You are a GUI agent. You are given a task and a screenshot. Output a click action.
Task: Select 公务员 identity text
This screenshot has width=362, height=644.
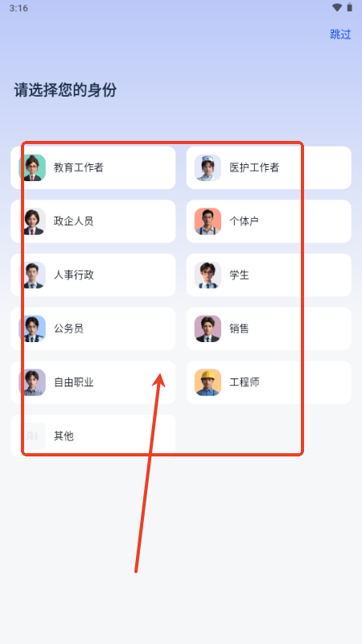click(69, 328)
